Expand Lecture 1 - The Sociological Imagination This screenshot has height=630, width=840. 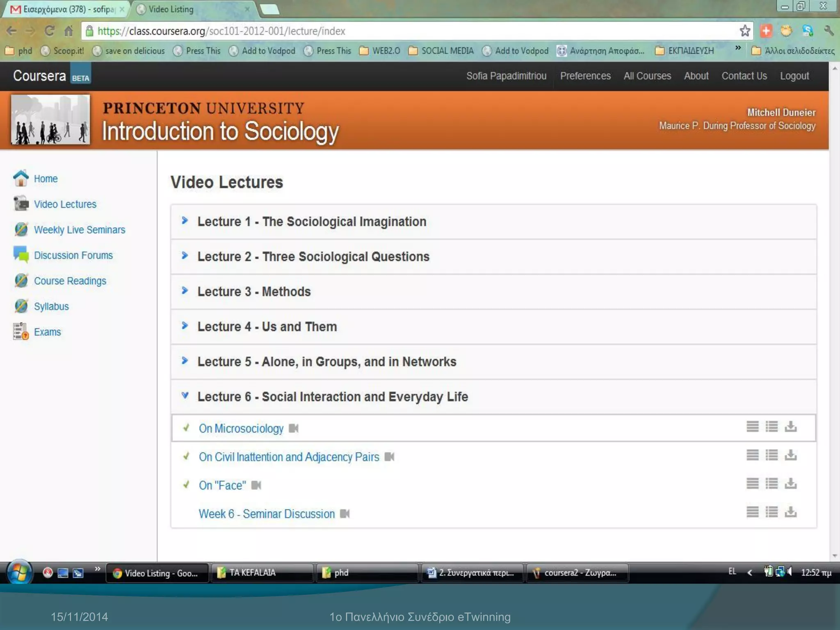click(x=312, y=221)
